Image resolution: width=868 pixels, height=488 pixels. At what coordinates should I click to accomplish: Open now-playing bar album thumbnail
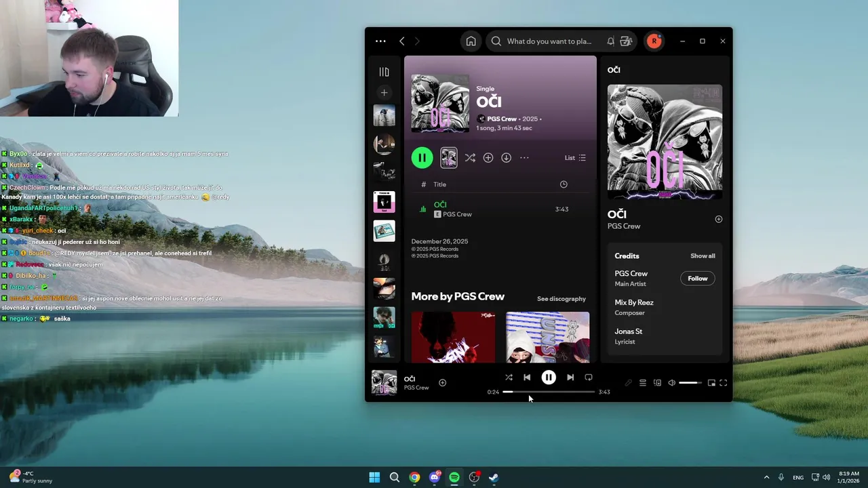coord(384,382)
